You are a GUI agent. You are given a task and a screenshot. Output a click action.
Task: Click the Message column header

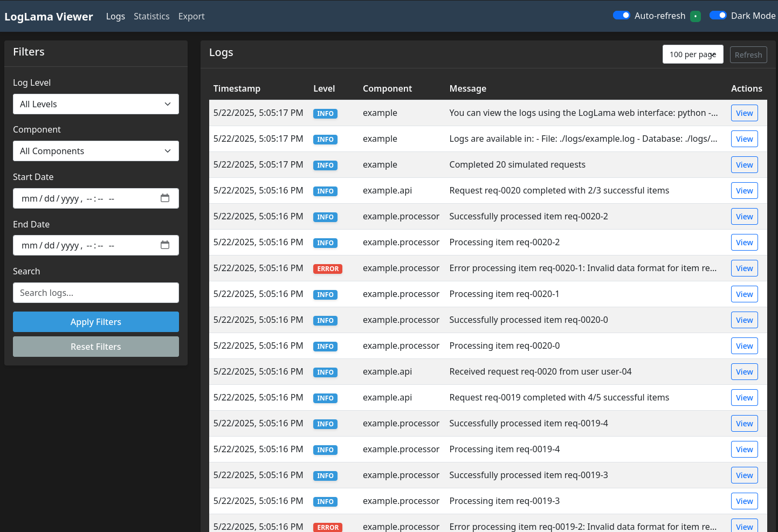[468, 88]
